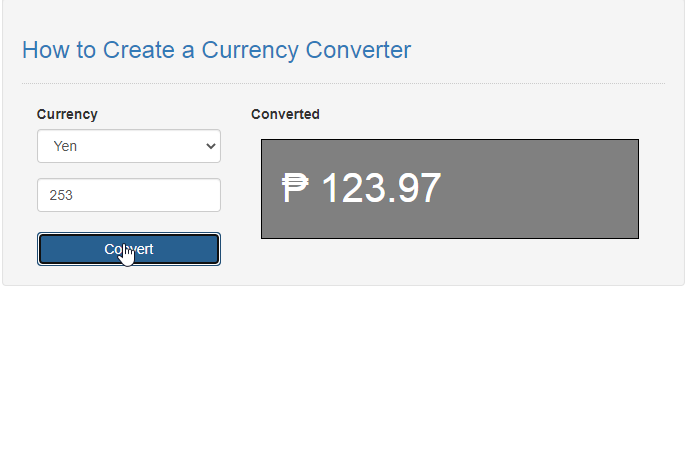Click the Convert button
687x451 pixels.
pyautogui.click(x=129, y=249)
